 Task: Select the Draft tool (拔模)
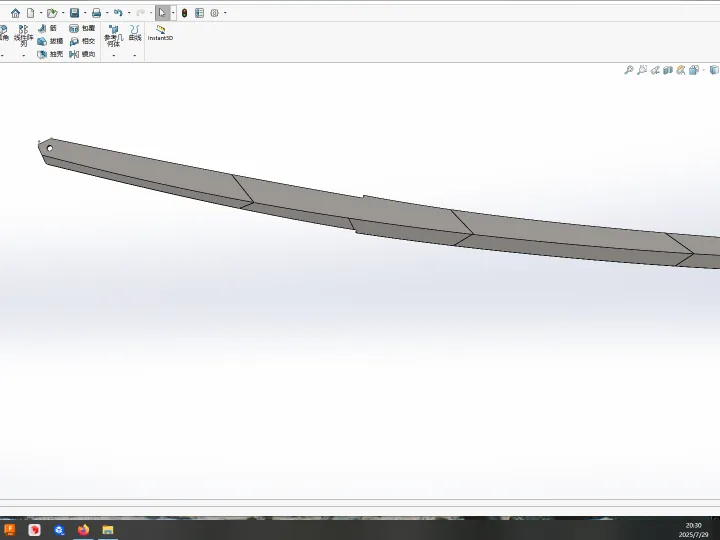(50, 41)
